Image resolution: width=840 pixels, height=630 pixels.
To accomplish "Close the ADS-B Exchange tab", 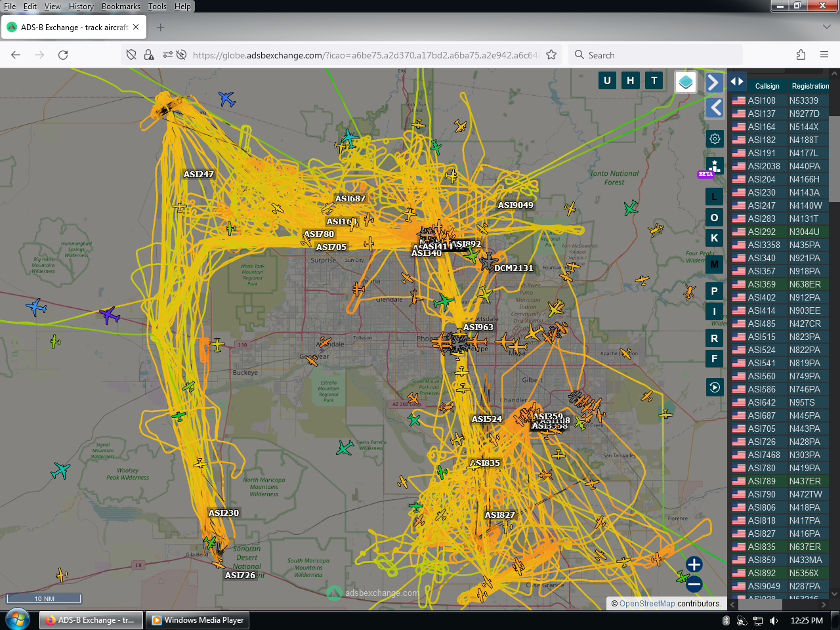I will [x=136, y=28].
